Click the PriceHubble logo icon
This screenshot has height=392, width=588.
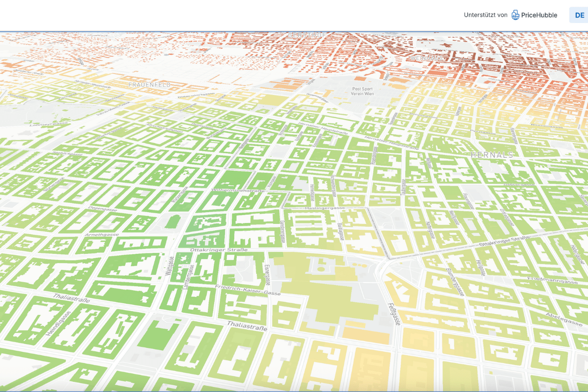pyautogui.click(x=515, y=15)
